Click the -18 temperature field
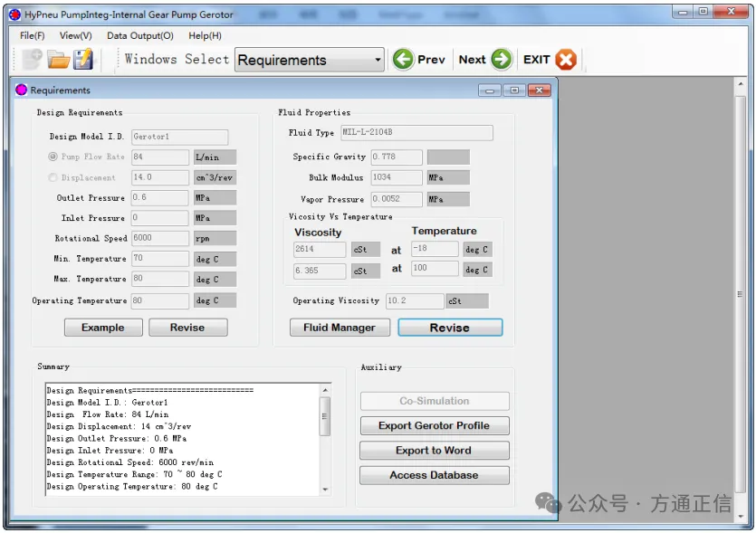The image size is (756, 533). (435, 249)
